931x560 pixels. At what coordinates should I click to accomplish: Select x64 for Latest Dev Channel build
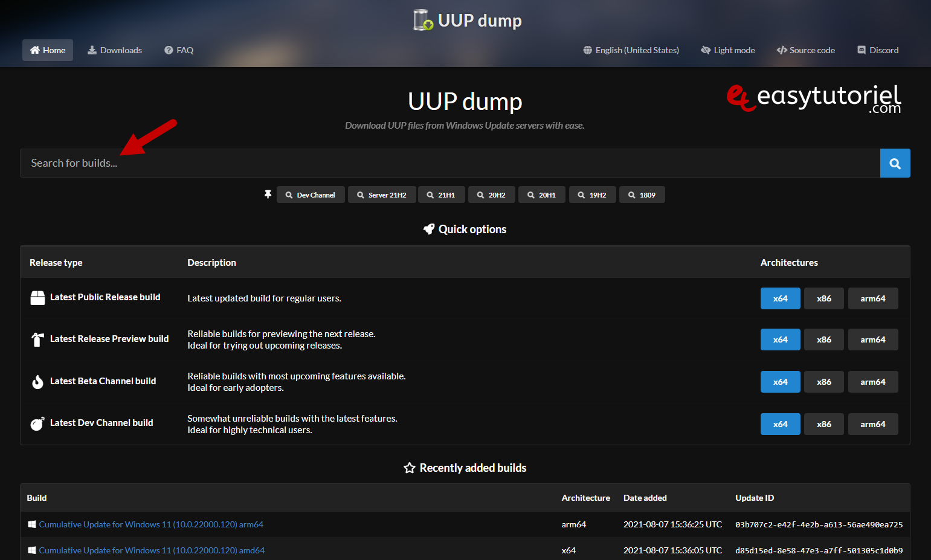point(781,424)
